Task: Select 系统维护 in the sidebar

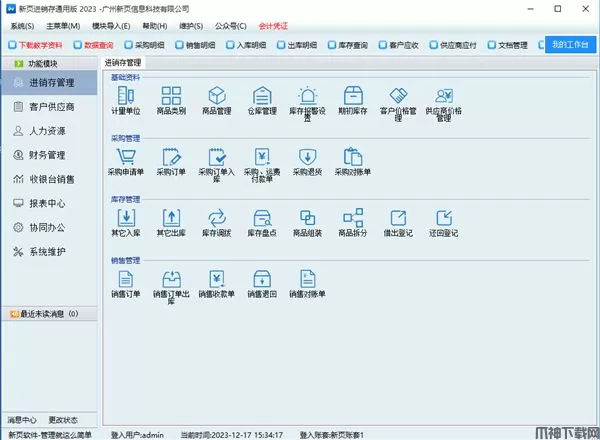Action: point(49,251)
